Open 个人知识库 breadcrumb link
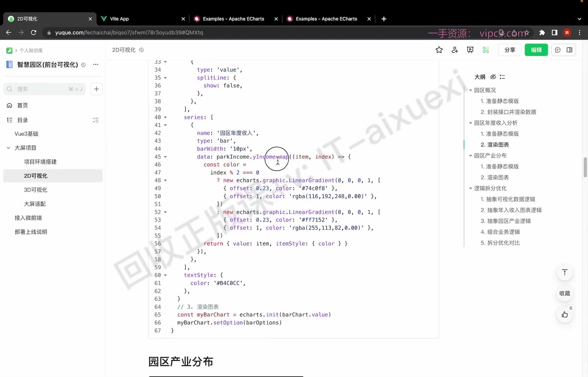 [31, 51]
